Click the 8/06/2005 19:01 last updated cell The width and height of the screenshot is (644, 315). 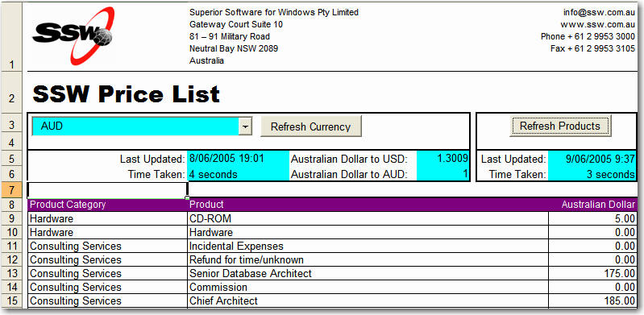tap(239, 159)
